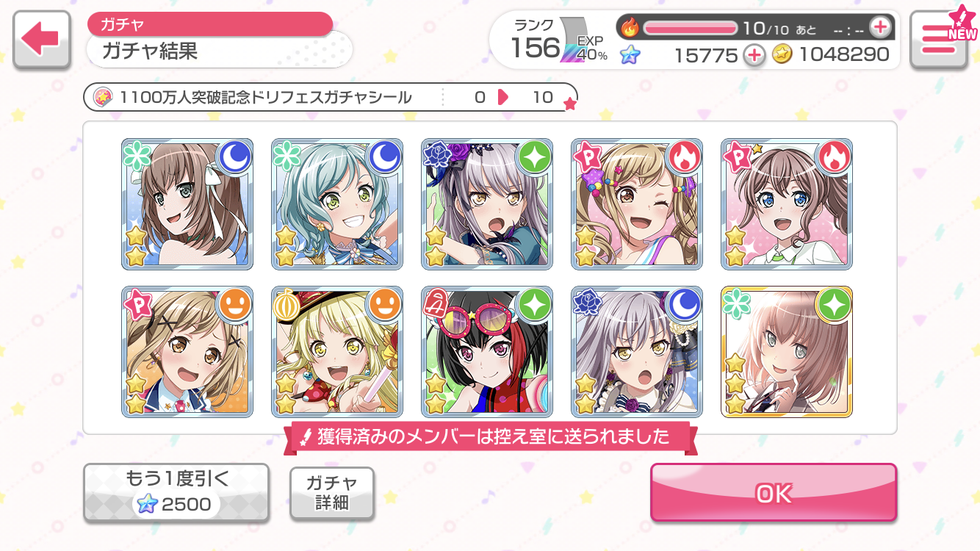Viewport: 980px width, 551px height.
Task: Click the blue star gem icon
Action: [630, 54]
